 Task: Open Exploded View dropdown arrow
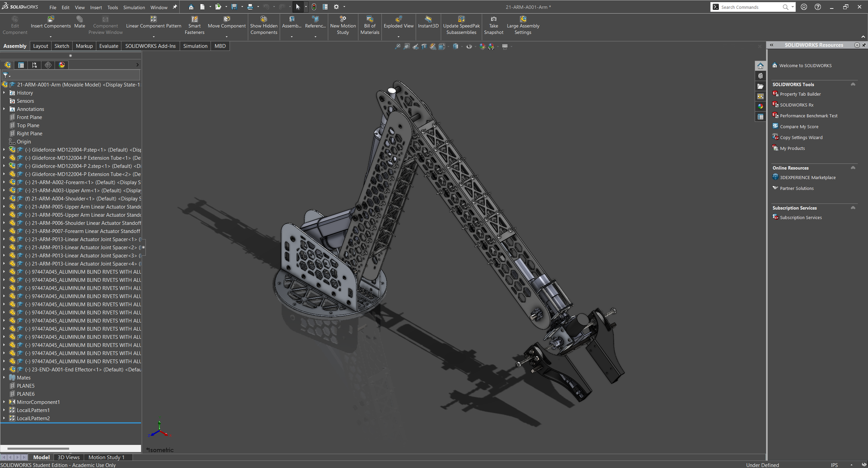pyautogui.click(x=398, y=37)
